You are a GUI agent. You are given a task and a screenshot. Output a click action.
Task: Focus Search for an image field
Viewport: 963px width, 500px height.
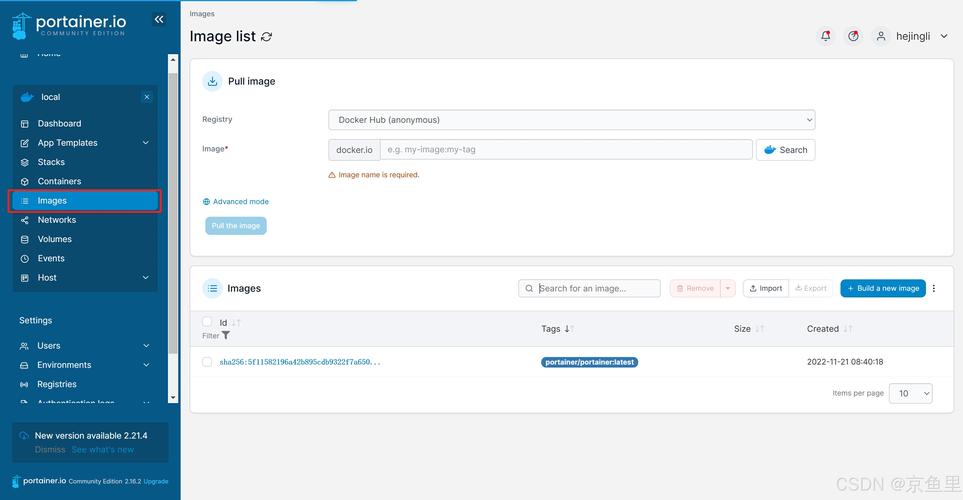tap(590, 288)
